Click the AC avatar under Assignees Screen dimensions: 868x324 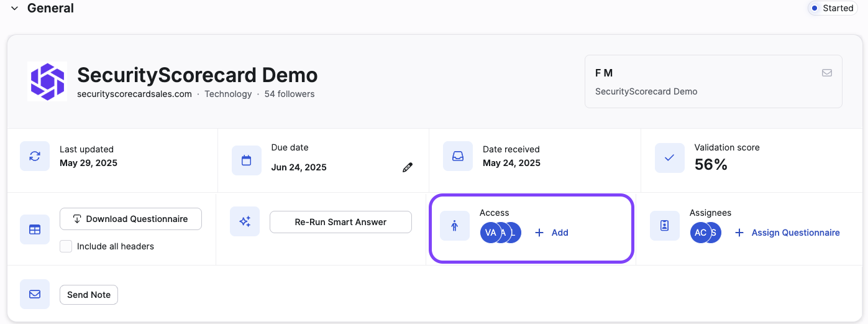pos(700,233)
